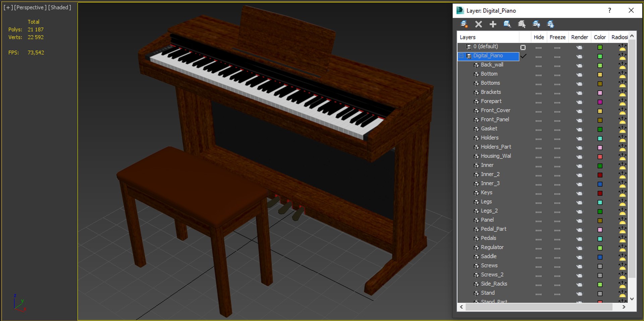Click Hide/Unhide all layers toolbar icon
Screen dimensions: 644x321
(x=536, y=24)
